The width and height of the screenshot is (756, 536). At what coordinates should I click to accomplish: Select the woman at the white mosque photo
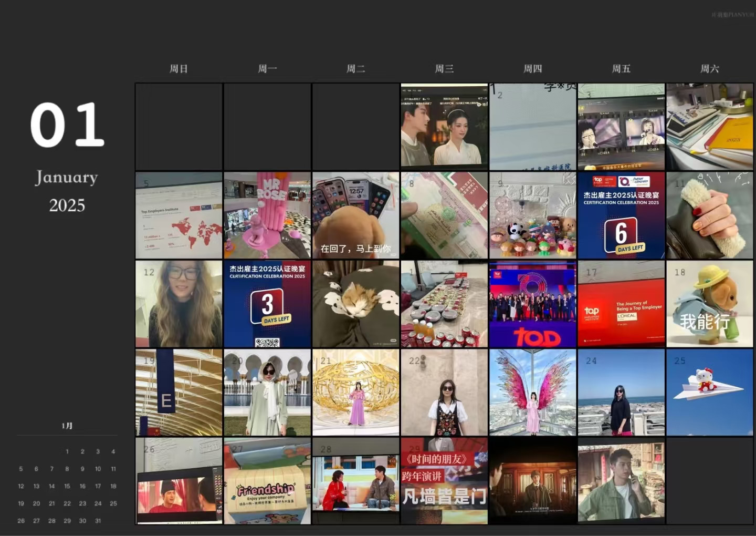pos(267,392)
